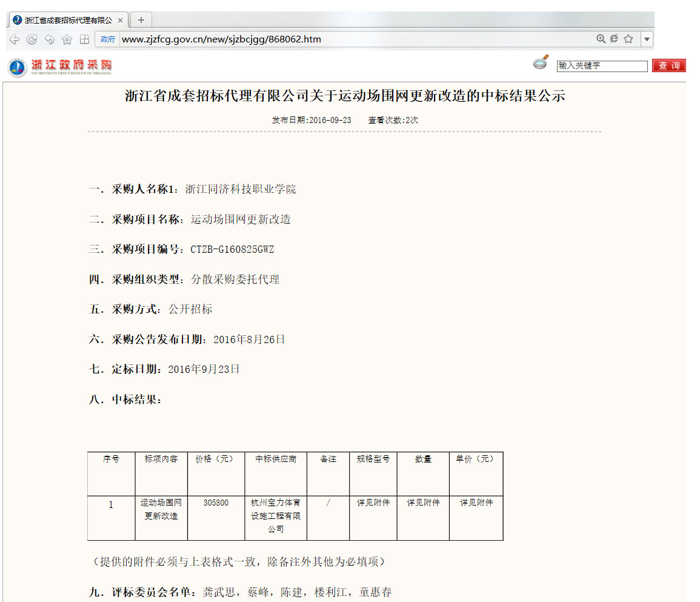Screen dimensions: 700x602
Task: Select the 浙江省成套招标代理有限公 tab
Action: tap(67, 20)
